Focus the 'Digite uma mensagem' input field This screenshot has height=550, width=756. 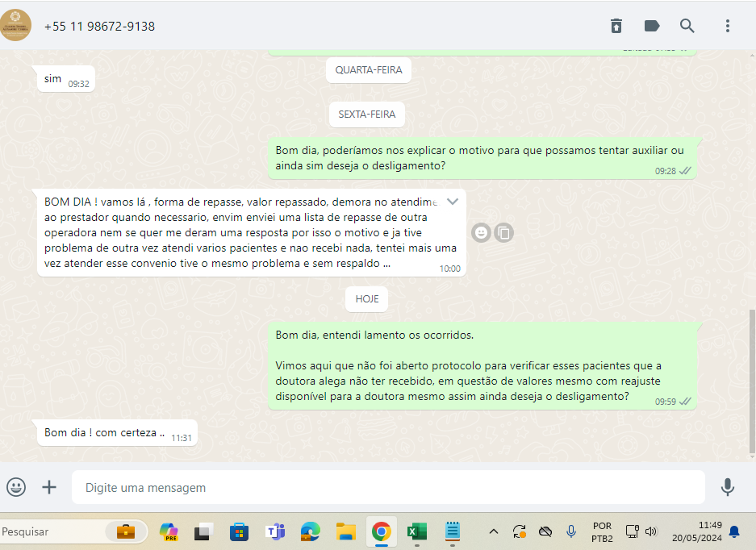[x=388, y=487]
